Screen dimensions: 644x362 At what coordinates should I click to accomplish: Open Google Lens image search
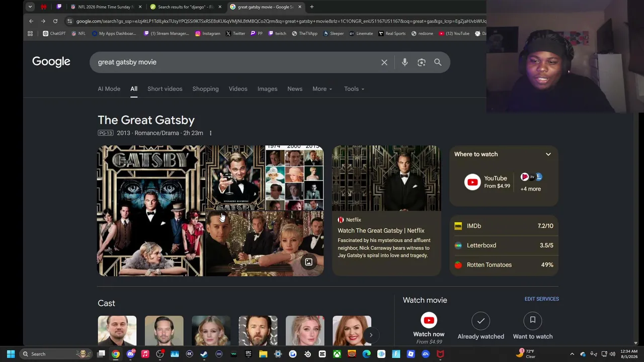[x=422, y=62]
